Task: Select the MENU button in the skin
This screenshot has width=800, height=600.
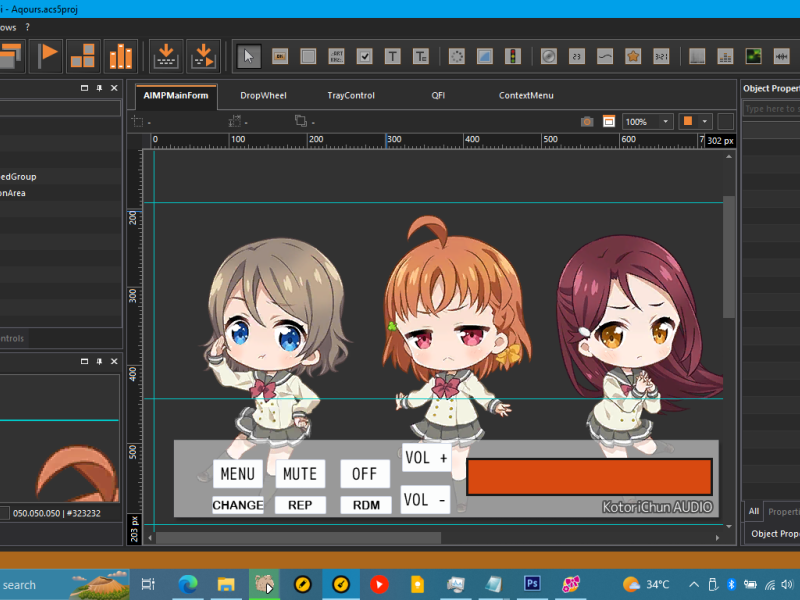Action: [238, 474]
